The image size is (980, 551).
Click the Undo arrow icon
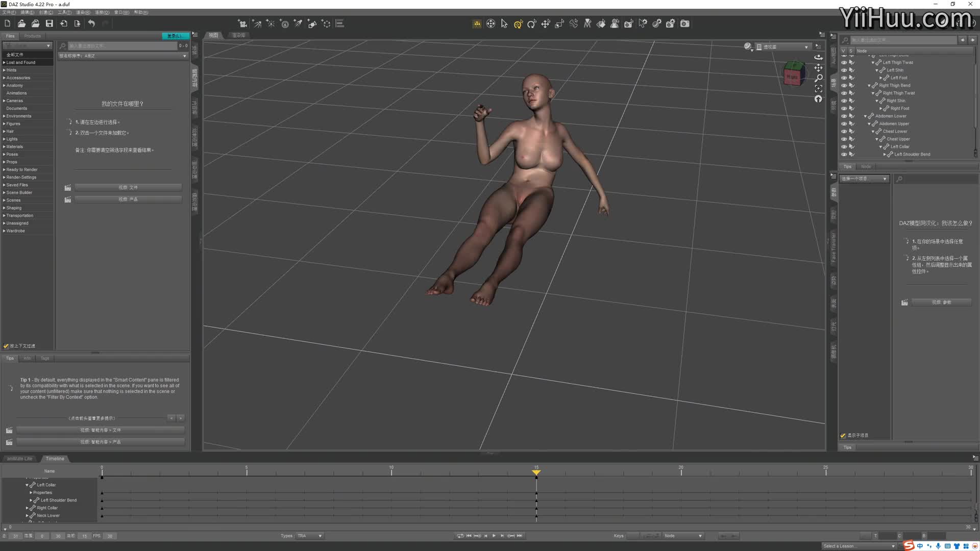point(91,23)
